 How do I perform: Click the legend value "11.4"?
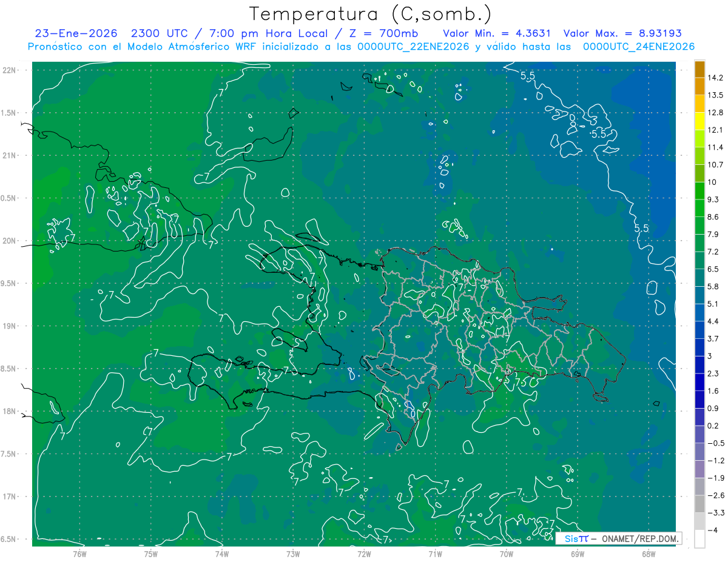(715, 147)
